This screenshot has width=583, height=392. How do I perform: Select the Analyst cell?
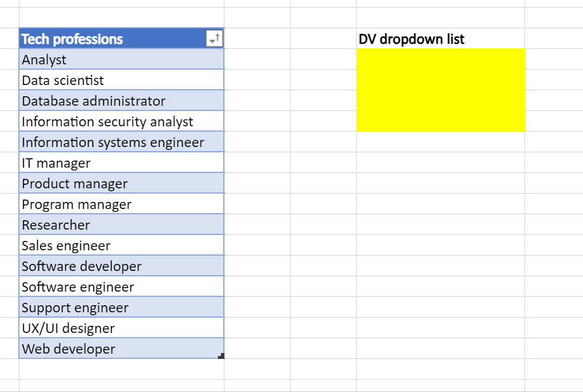point(121,60)
